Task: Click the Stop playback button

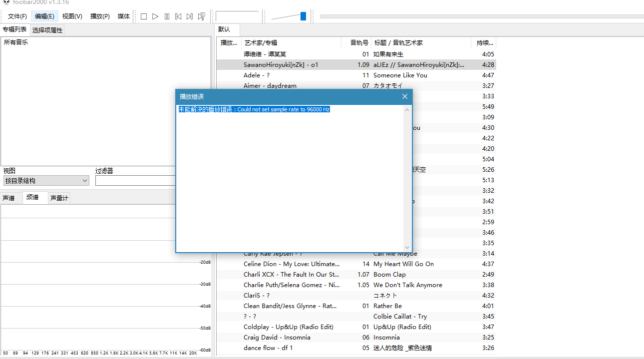Action: [144, 16]
